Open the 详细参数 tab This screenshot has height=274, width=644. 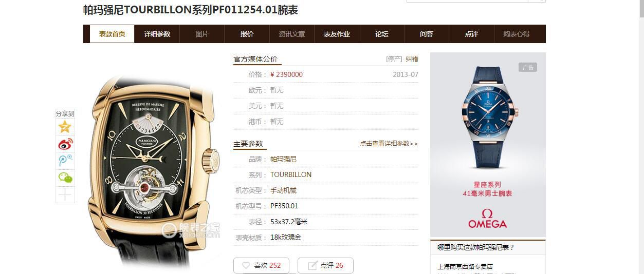pyautogui.click(x=157, y=34)
